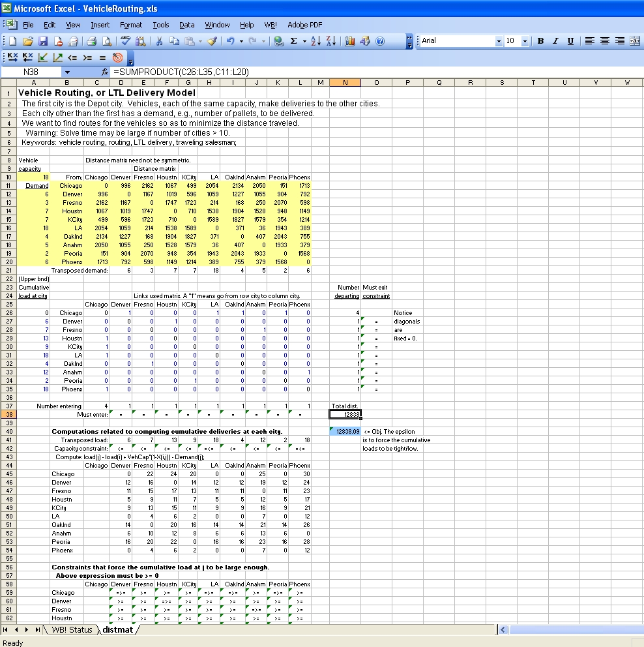Click the AutoSum sigma icon

click(293, 41)
